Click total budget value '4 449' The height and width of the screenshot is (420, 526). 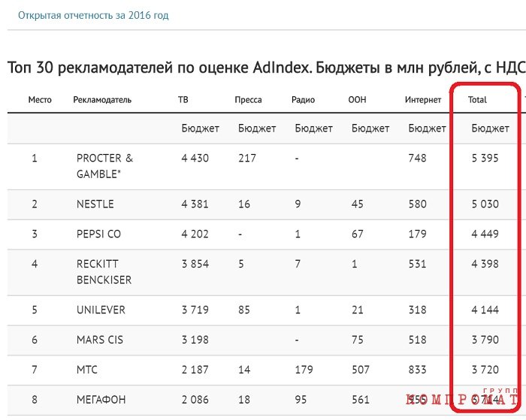(485, 234)
